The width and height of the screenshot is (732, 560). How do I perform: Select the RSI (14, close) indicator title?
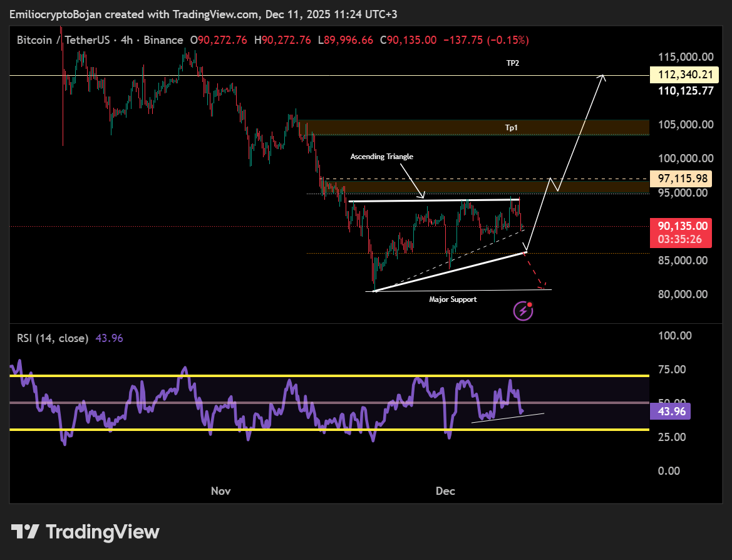tap(53, 338)
